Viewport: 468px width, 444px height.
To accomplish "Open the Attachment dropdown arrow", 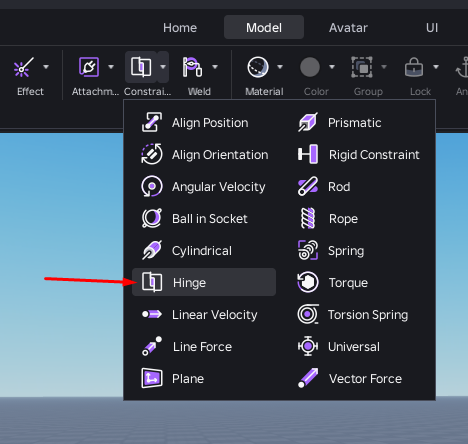I will (x=111, y=67).
